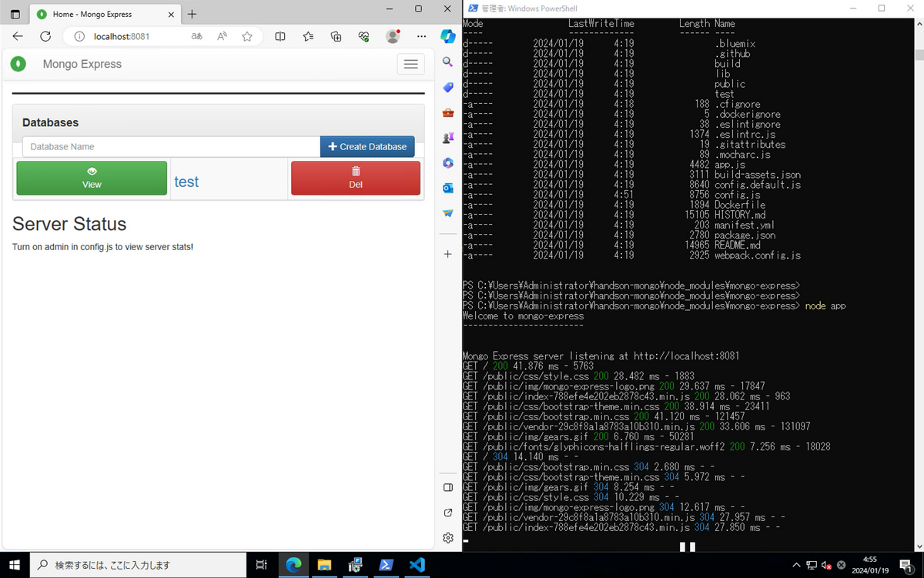Open a new browser tab
Image resolution: width=924 pixels, height=578 pixels.
[x=192, y=14]
